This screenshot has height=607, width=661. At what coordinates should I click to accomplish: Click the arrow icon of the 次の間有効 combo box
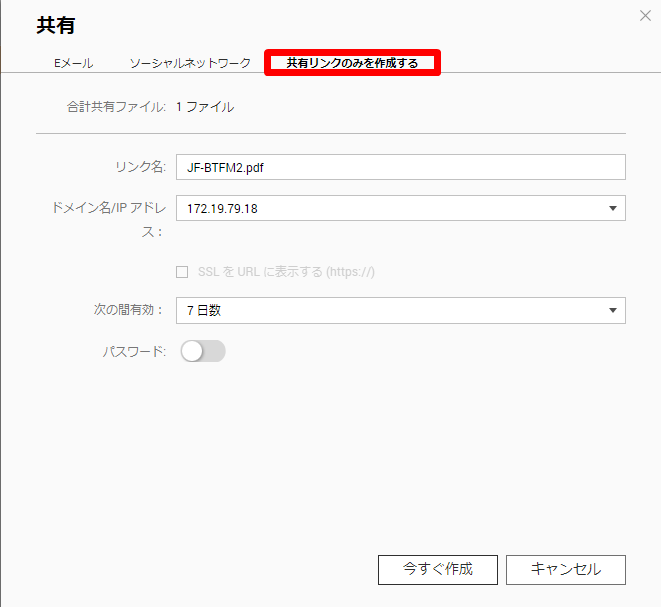613,311
